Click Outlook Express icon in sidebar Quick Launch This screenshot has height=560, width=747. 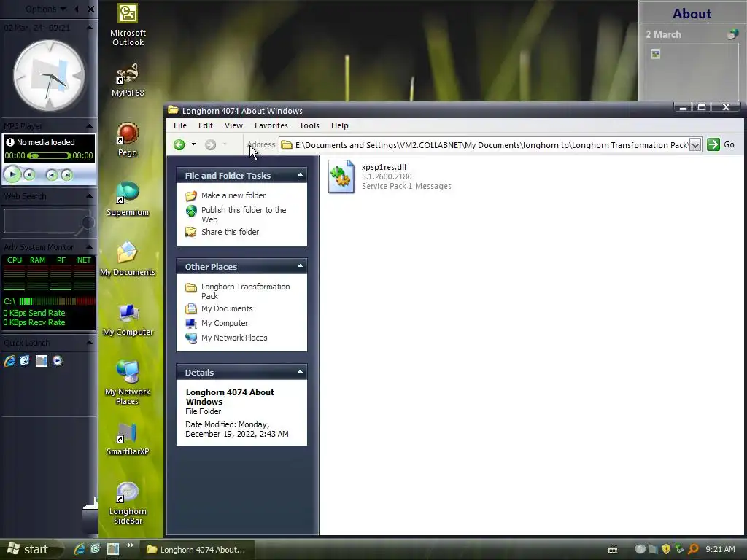pos(26,361)
